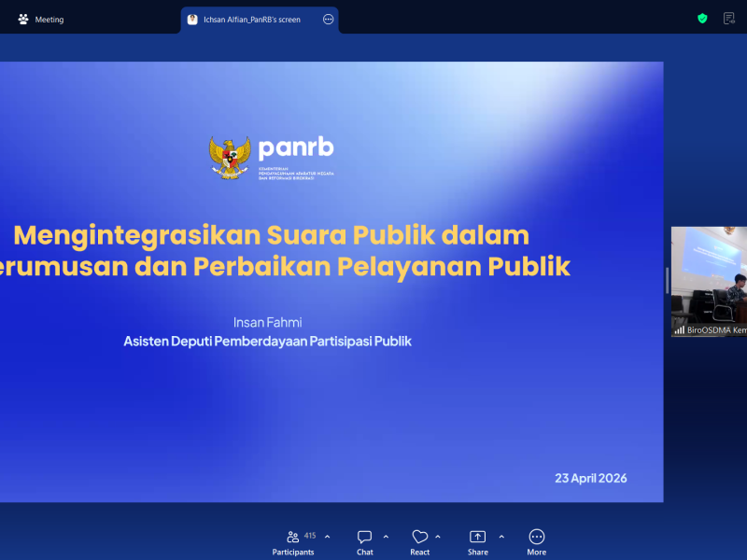Click the participant count 415
747x560 pixels.
[x=310, y=536]
